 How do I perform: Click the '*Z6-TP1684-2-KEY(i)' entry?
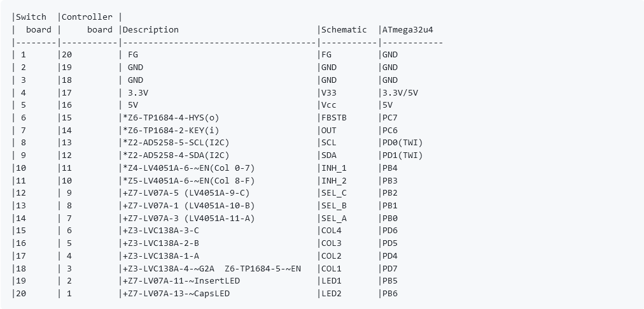[171, 131]
